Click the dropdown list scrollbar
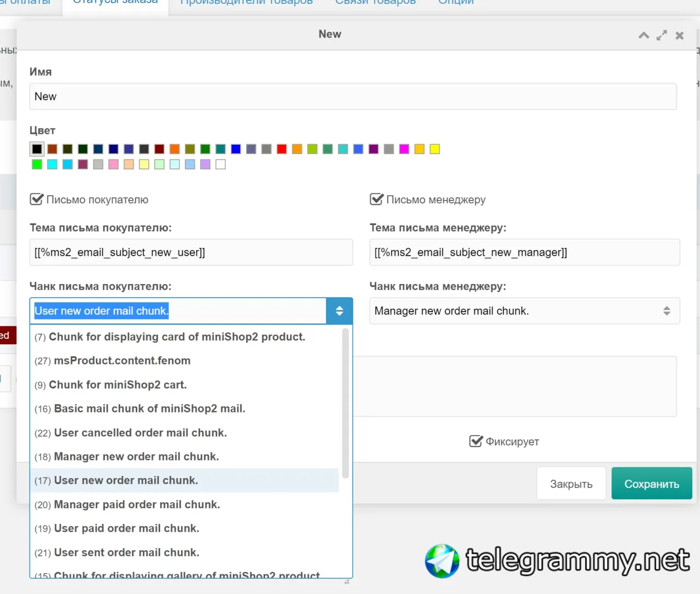The width and height of the screenshot is (700, 594). (x=345, y=403)
